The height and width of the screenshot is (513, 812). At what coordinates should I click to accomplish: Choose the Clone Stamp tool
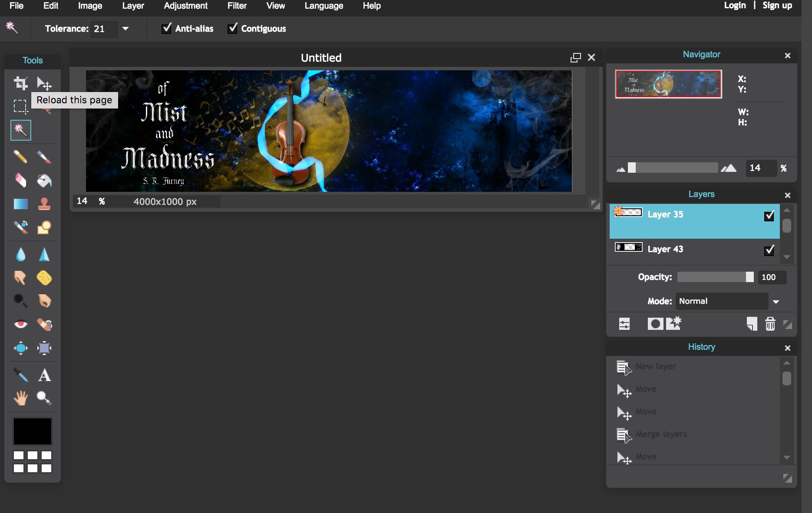44,204
